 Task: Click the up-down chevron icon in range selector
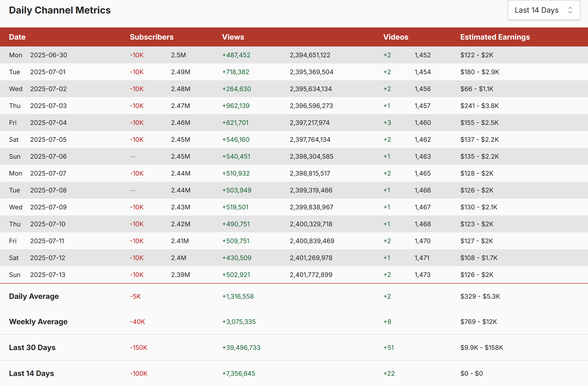pyautogui.click(x=570, y=10)
